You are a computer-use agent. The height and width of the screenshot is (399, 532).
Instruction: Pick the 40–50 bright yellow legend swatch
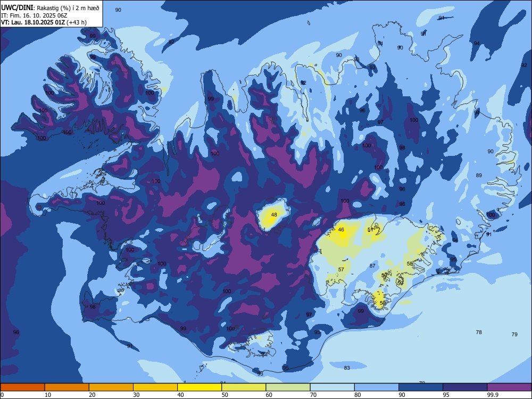click(x=199, y=387)
